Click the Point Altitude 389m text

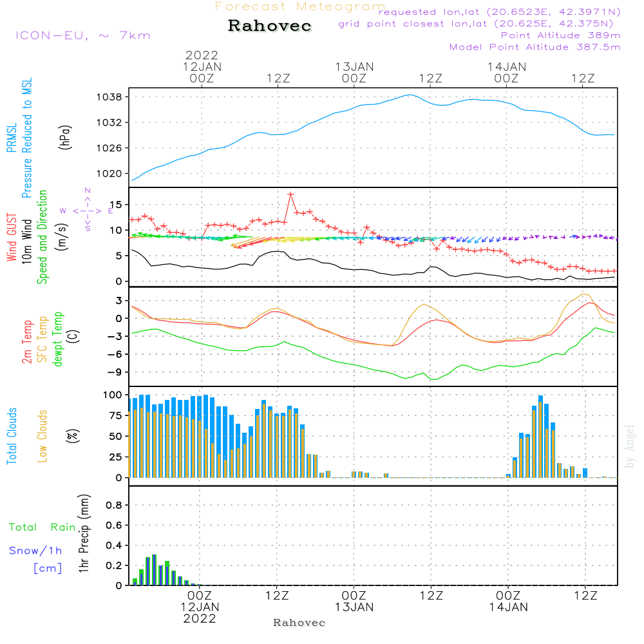click(x=561, y=35)
